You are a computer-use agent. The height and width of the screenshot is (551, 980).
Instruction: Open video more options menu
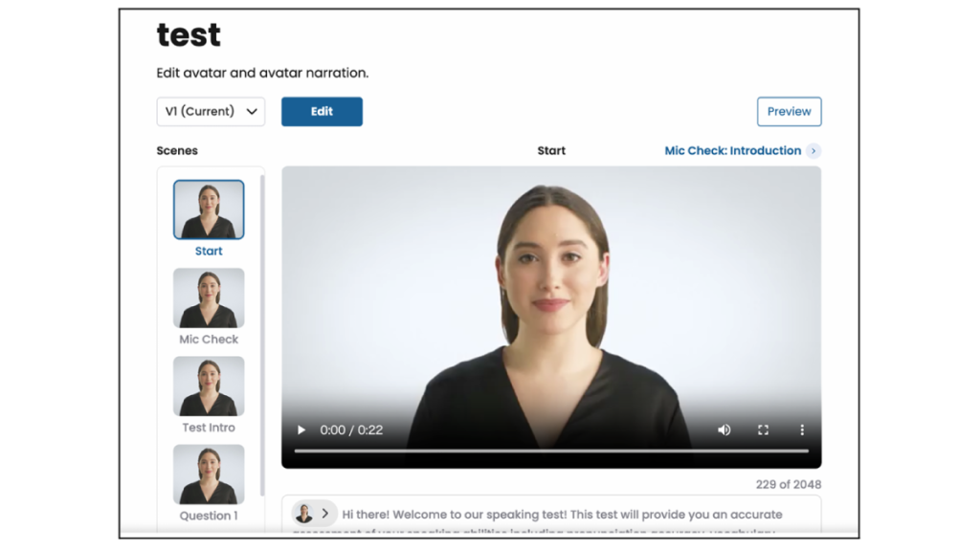802,430
